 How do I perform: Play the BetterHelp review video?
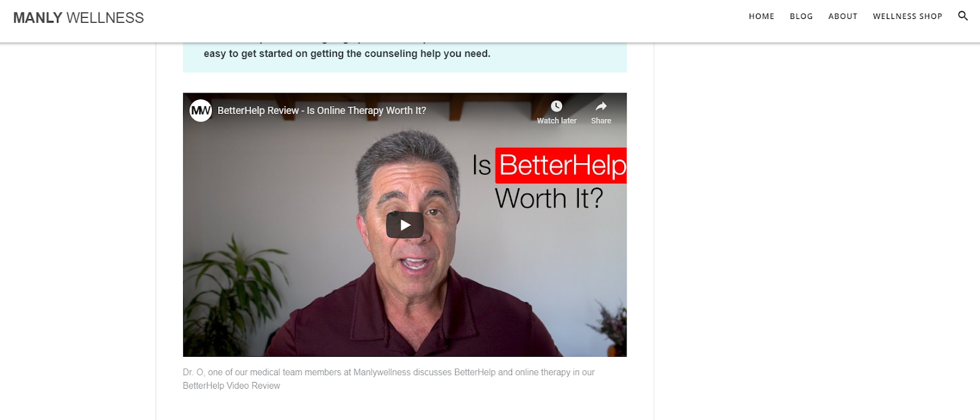[405, 225]
